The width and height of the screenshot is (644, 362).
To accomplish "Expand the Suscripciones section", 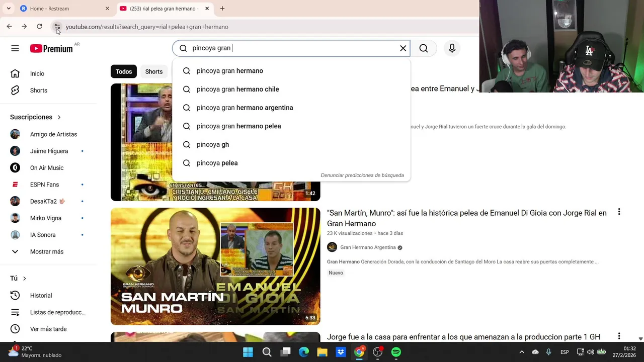I will (36, 117).
